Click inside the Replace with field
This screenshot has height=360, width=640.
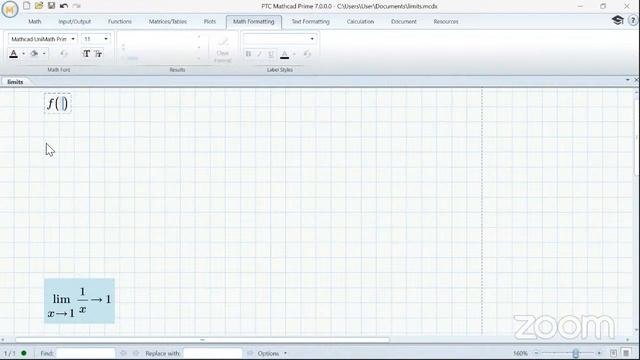[212, 353]
